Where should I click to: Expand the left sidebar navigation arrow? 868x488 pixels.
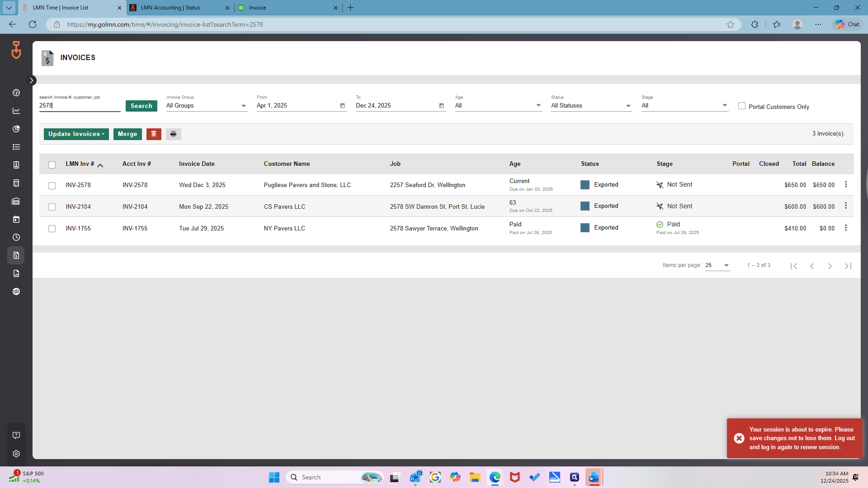(x=31, y=80)
